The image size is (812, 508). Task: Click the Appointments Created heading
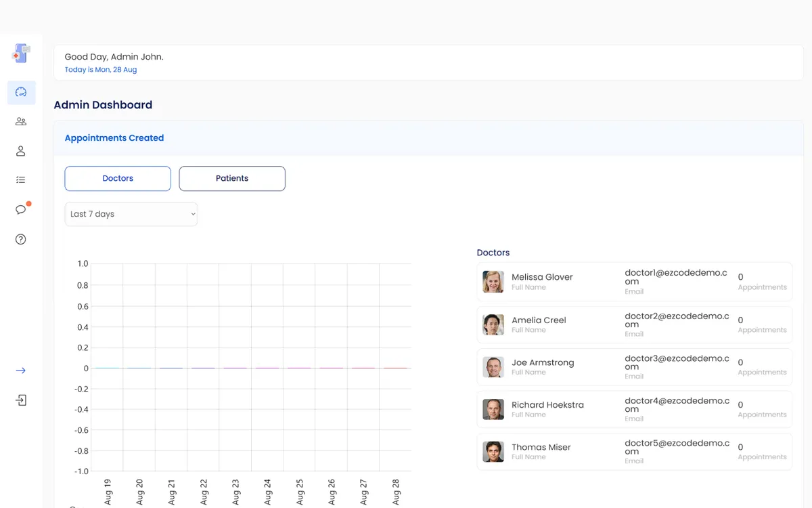tap(114, 137)
